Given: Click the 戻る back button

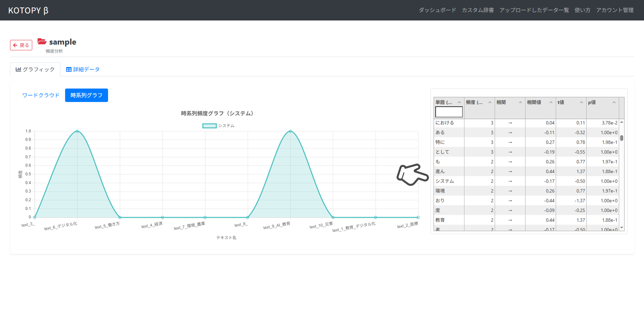Looking at the screenshot, I should click(x=21, y=45).
